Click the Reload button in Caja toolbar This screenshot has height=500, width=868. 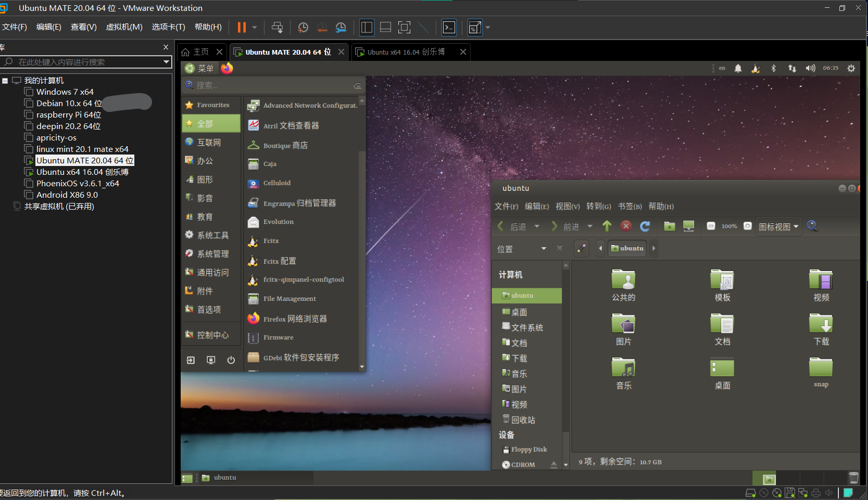tap(645, 226)
